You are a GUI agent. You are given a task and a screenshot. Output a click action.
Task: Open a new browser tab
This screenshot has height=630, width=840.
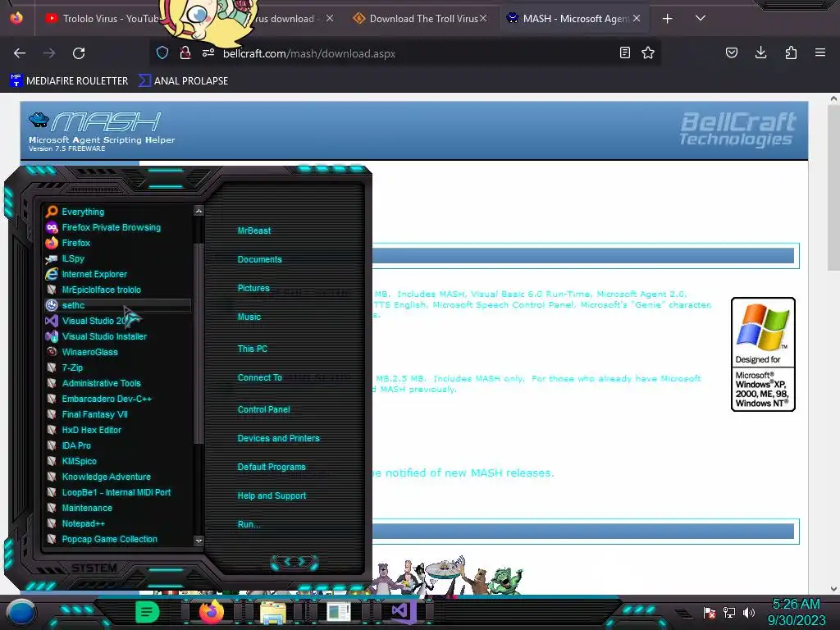pos(668,19)
